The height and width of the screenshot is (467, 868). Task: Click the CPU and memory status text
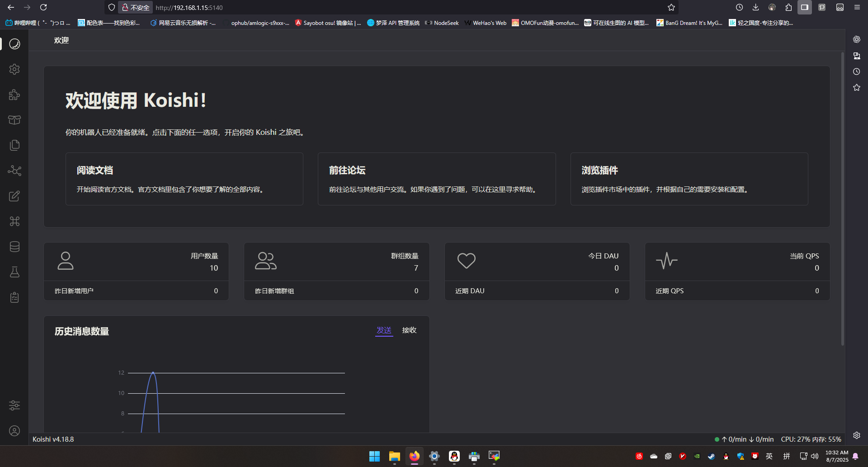811,439
